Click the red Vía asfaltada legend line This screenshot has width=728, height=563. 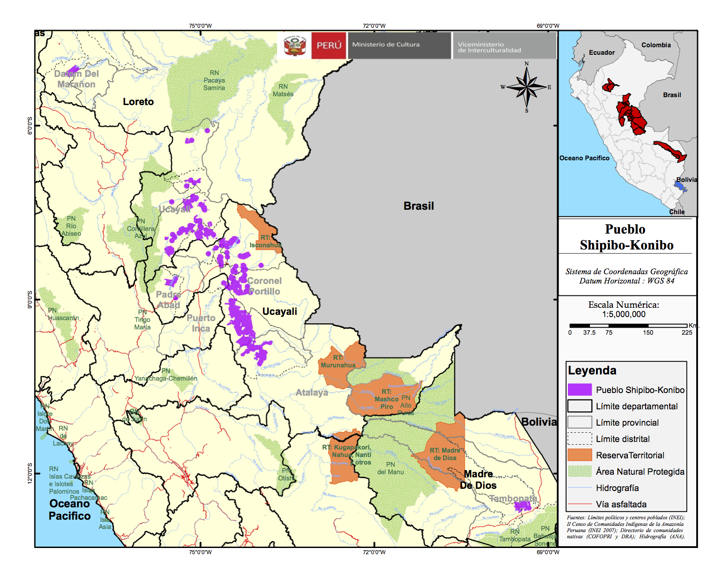(579, 504)
